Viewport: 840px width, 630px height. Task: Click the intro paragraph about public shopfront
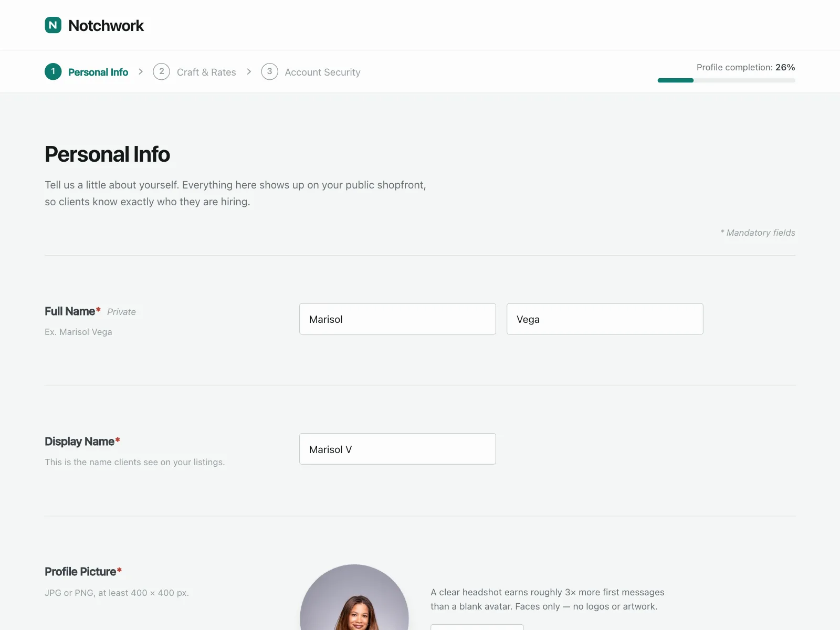coord(235,193)
